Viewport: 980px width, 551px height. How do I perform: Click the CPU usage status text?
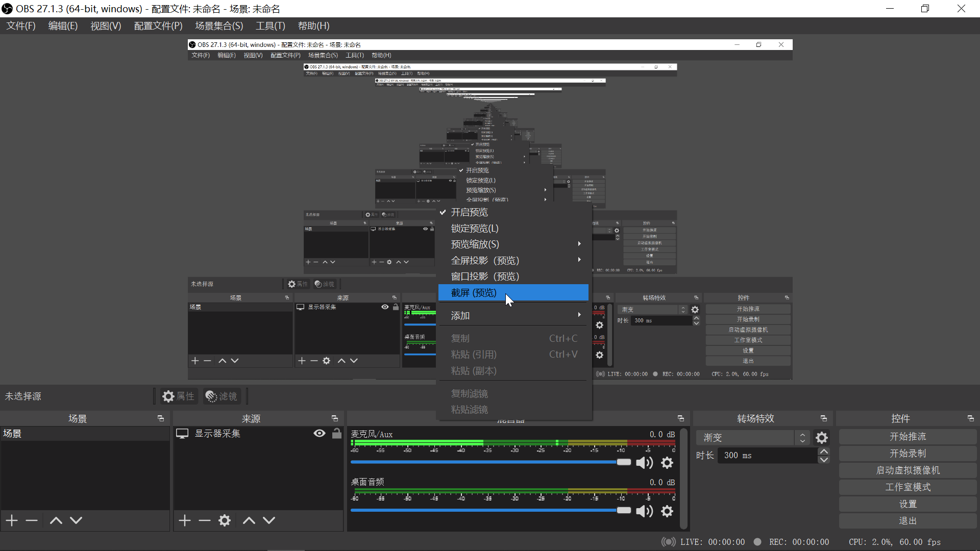click(895, 542)
